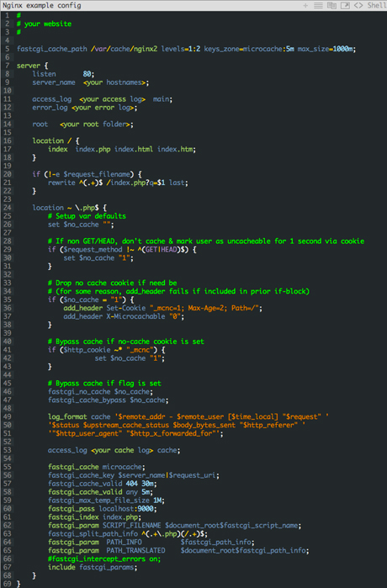Click the 'server {' opening line
Screen dimensions: 387x588
32,66
